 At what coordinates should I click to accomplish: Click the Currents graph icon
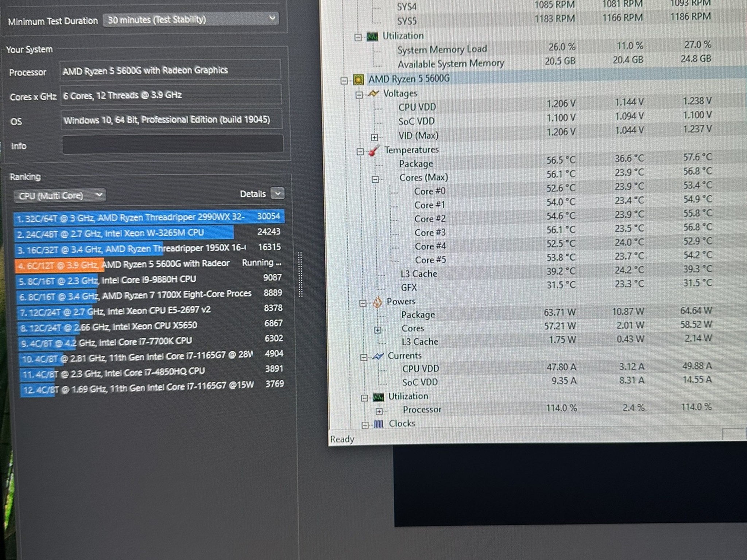coord(378,356)
